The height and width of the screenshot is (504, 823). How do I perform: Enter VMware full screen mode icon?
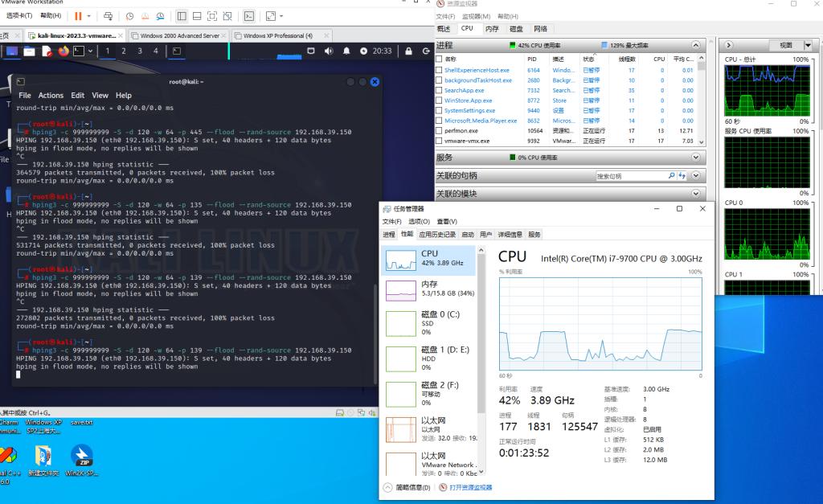[x=212, y=16]
